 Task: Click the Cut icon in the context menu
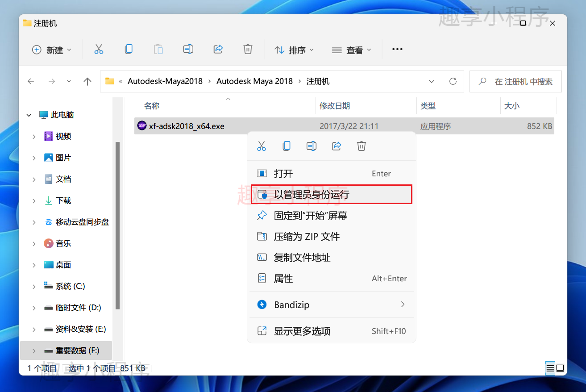click(262, 146)
